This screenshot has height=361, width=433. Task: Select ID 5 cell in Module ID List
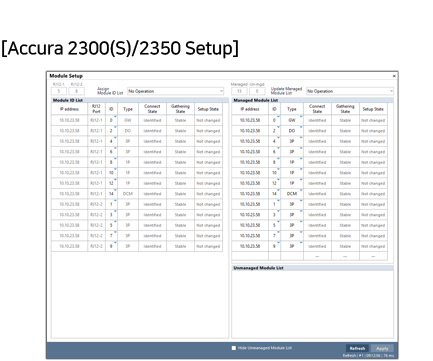pyautogui.click(x=111, y=225)
